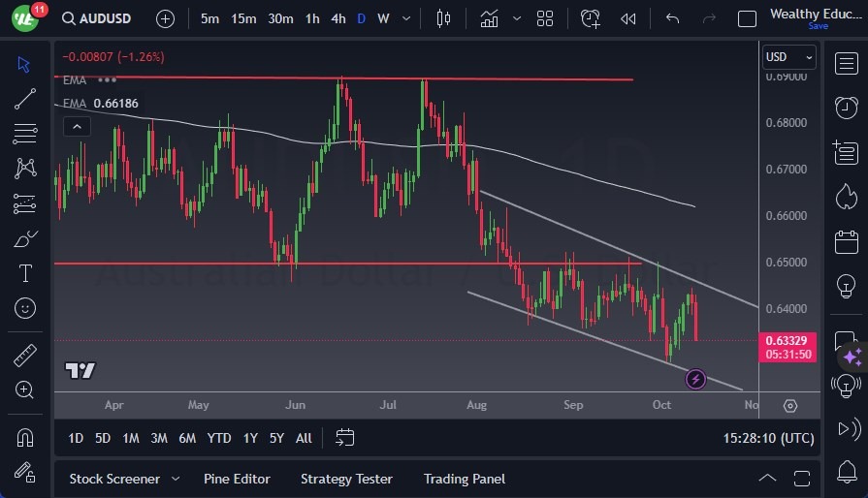Open the Fibonacci retracement tool
The height and width of the screenshot is (498, 868).
(25, 134)
